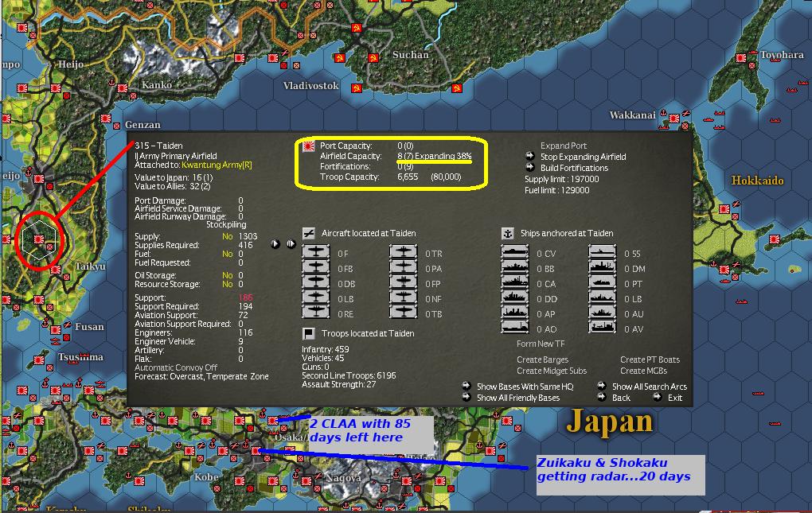Click Expand Port option
Image resolution: width=812 pixels, height=513 pixels.
coord(564,146)
